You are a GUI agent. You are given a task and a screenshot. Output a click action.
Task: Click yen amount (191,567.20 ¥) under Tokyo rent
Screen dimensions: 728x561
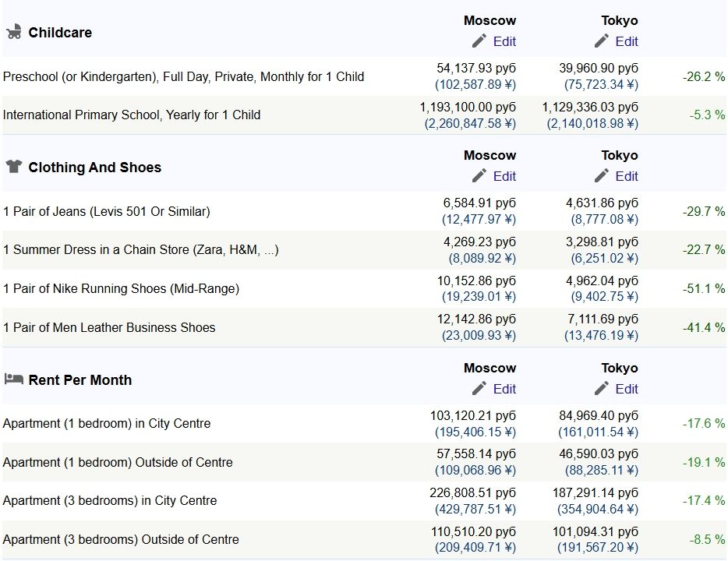click(x=598, y=548)
